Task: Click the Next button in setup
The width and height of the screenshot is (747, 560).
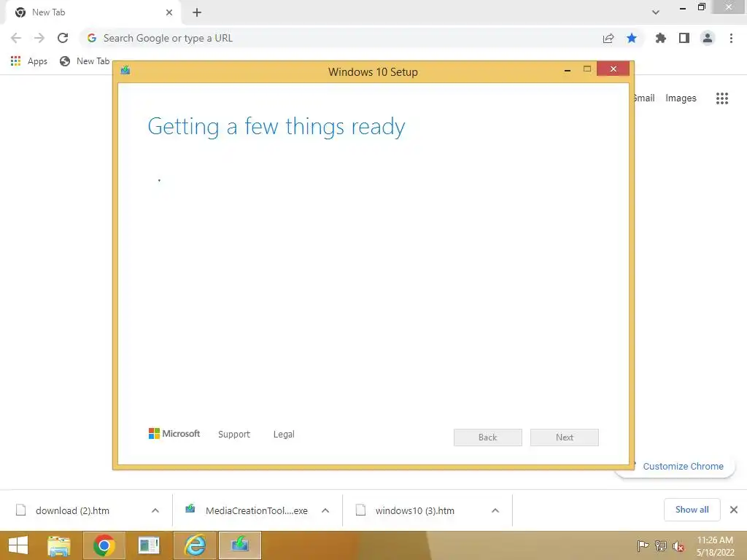Action: [x=565, y=437]
